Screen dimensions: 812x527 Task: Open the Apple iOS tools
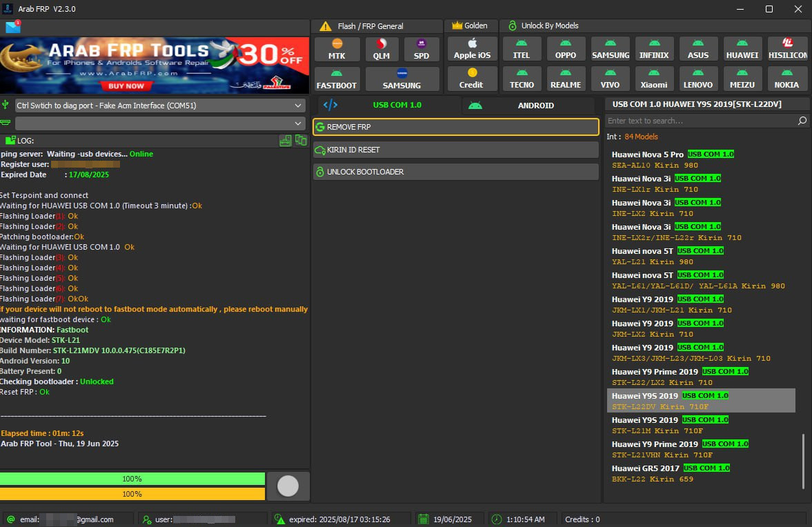coord(472,48)
